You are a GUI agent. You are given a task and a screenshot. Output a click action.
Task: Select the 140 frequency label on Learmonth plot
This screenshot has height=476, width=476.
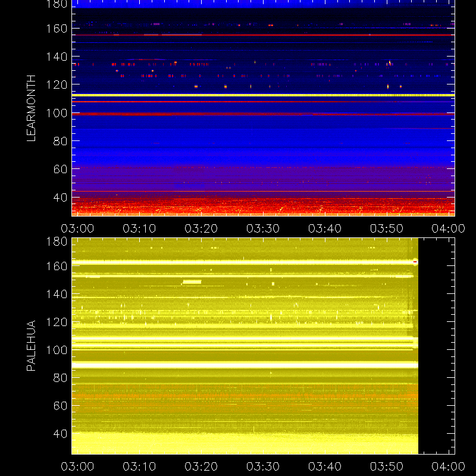coord(57,57)
